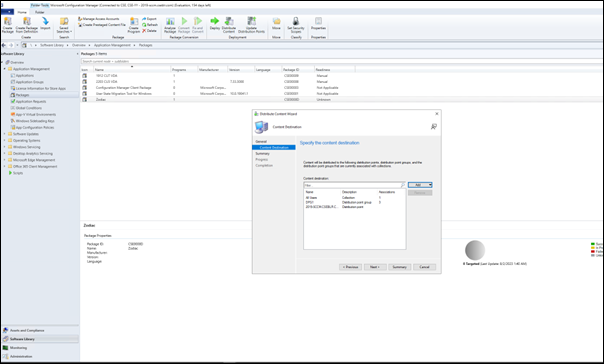Viewport: 604px width, 364px height.
Task: Click the Next button in the wizard
Action: pos(375,267)
